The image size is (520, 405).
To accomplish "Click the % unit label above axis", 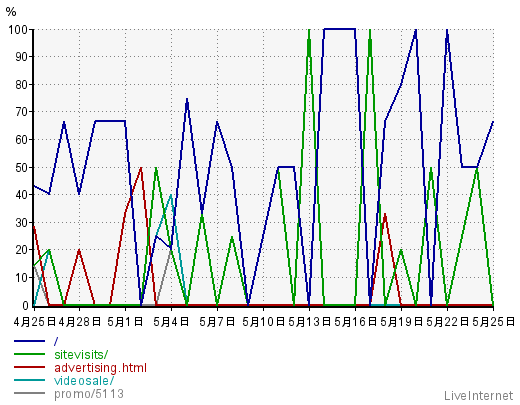I will pyautogui.click(x=11, y=12).
